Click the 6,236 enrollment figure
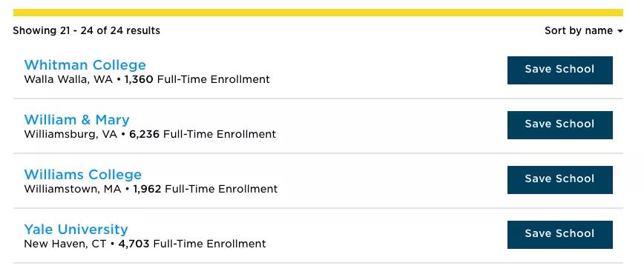 pyautogui.click(x=144, y=134)
